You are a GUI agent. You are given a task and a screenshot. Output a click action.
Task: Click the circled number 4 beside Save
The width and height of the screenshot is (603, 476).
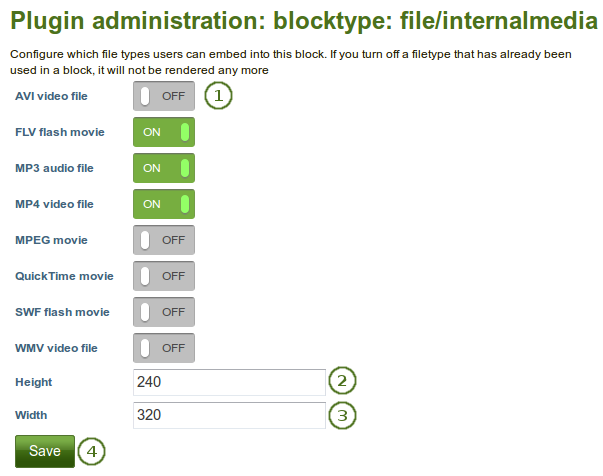point(92,451)
